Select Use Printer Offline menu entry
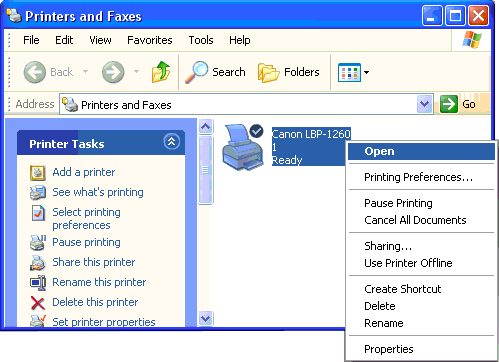The image size is (499, 362). click(x=421, y=263)
